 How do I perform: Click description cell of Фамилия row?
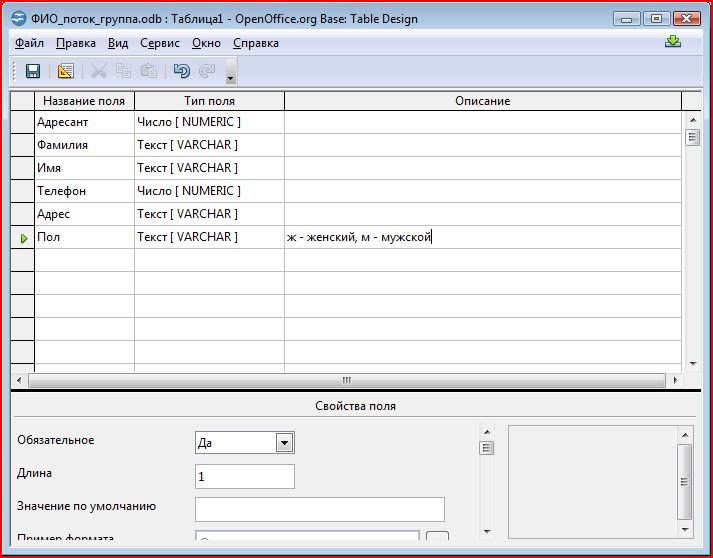coord(483,145)
